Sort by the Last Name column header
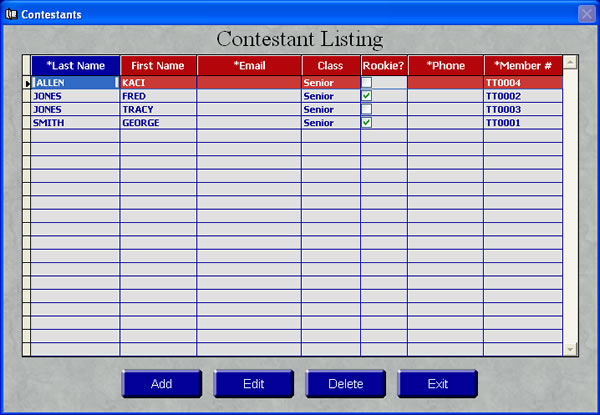This screenshot has width=600, height=415. (x=75, y=66)
